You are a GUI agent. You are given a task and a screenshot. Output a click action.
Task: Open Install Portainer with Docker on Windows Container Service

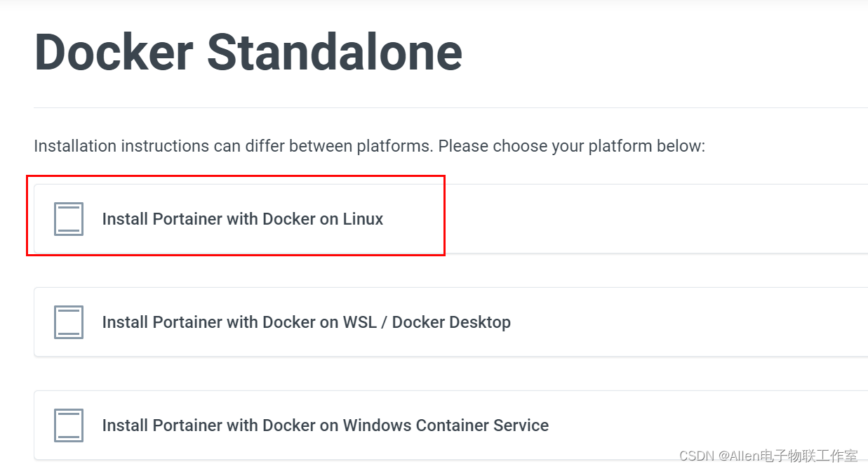pyautogui.click(x=325, y=425)
